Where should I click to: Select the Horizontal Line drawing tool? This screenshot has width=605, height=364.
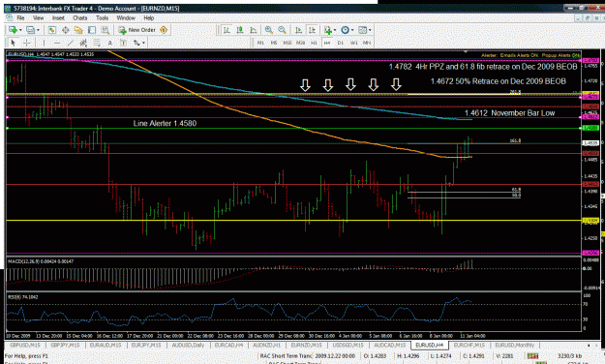[x=57, y=43]
